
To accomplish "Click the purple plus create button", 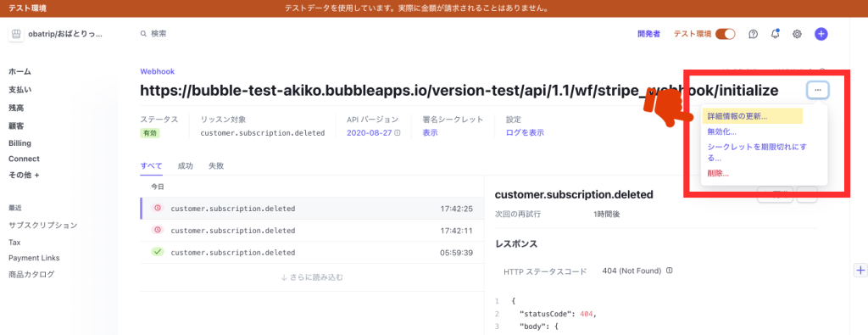I will (x=821, y=34).
